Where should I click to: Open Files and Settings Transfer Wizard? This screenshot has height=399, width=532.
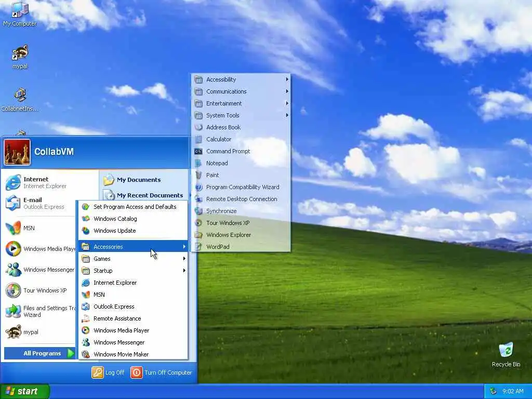pyautogui.click(x=40, y=311)
